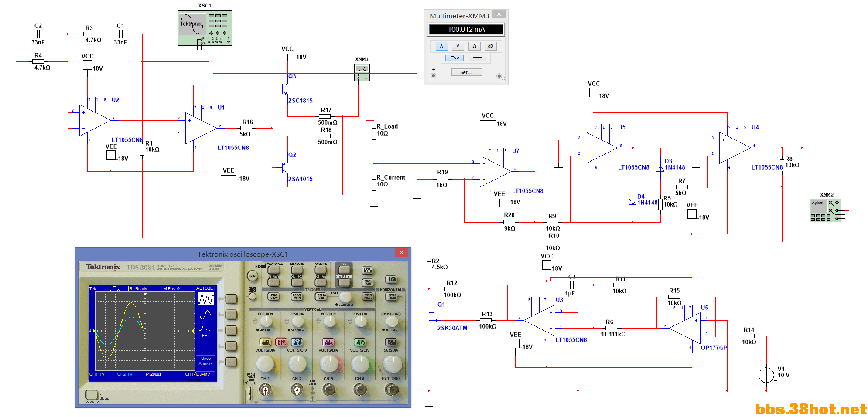Click the horizontal POSITION knob

(x=392, y=322)
